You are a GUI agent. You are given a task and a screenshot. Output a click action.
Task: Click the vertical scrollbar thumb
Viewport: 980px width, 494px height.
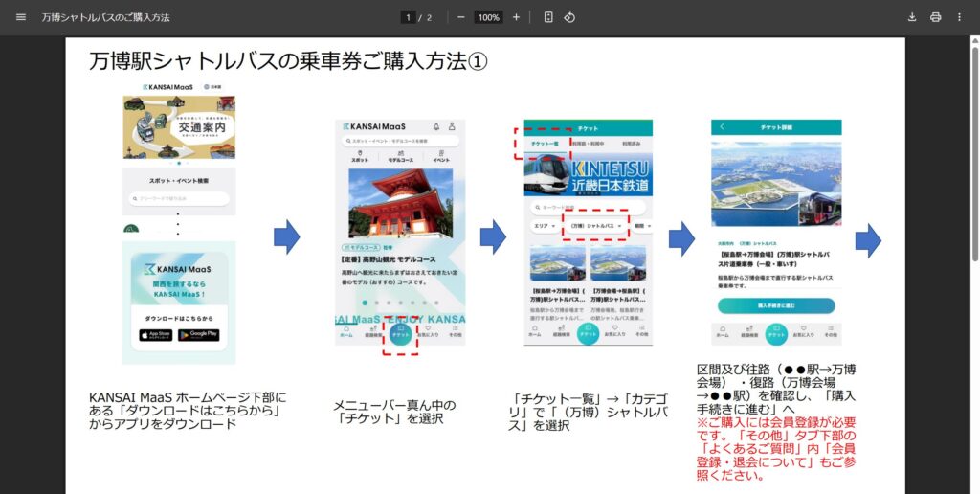pyautogui.click(x=974, y=153)
